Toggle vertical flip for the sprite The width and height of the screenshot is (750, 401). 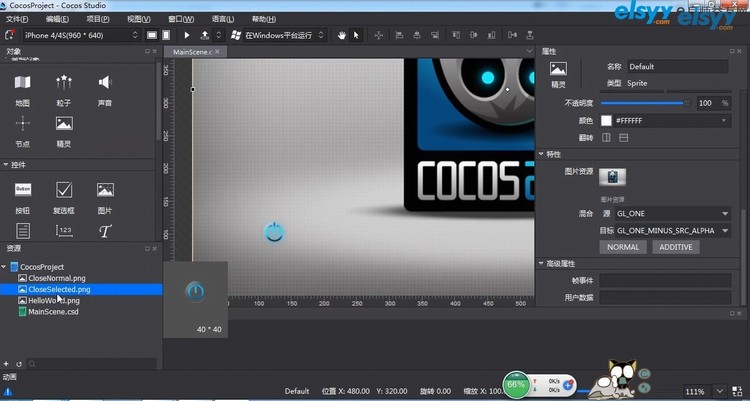622,137
